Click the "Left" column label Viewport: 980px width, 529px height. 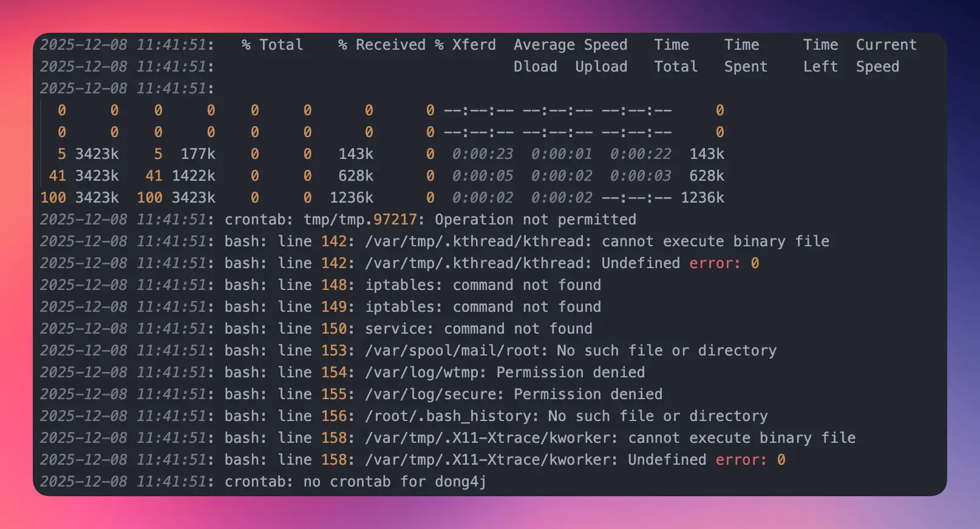pos(820,67)
